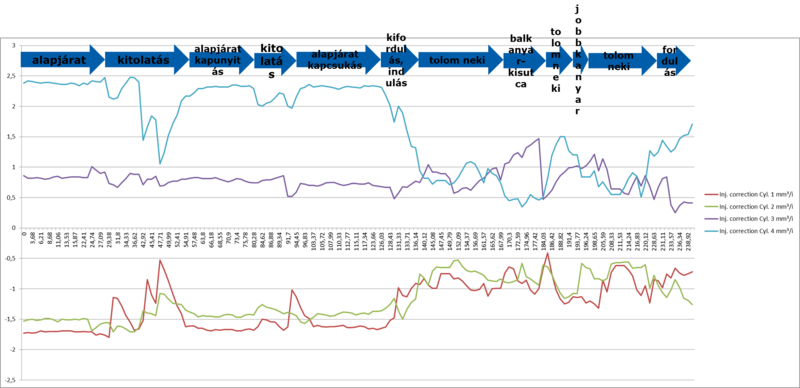Viewport: 800px width, 388px height.
Task: Select the first wide 'tolom neki' arrow
Action: point(461,60)
